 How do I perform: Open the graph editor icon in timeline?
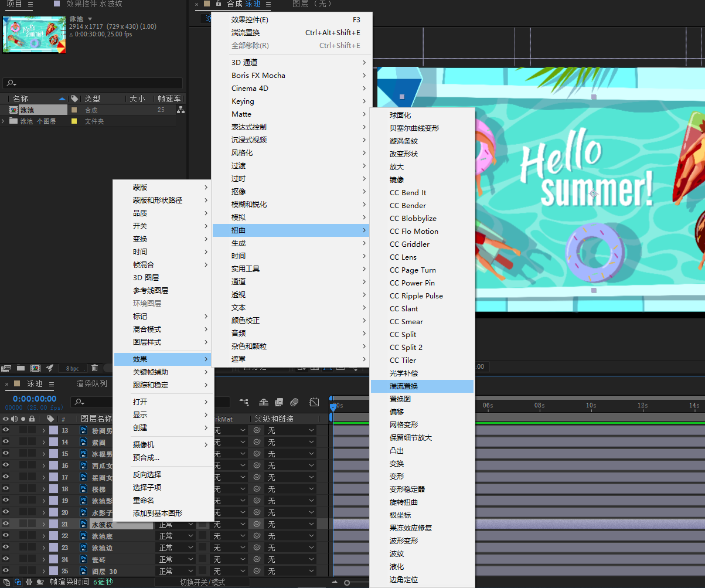coord(315,402)
